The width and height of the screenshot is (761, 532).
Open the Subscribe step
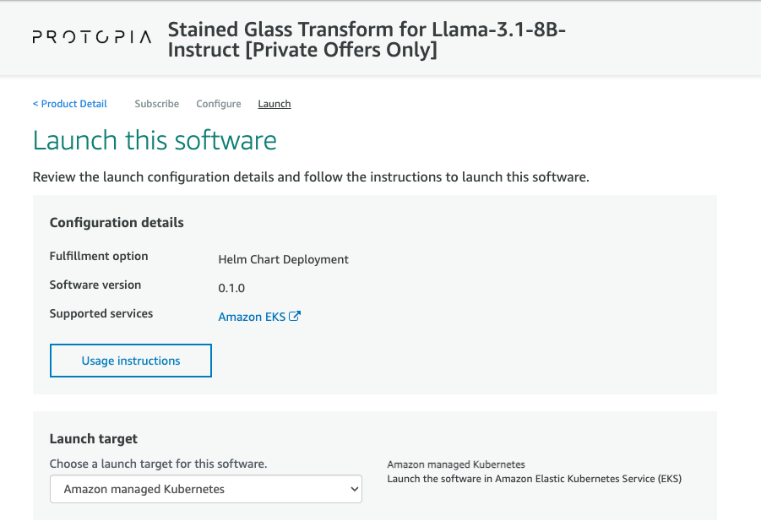pos(156,103)
